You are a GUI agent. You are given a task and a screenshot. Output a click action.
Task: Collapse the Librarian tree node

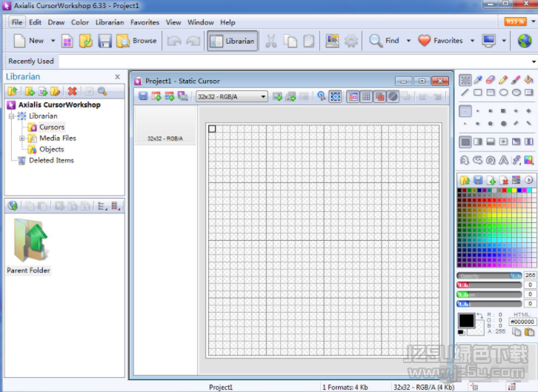11,116
